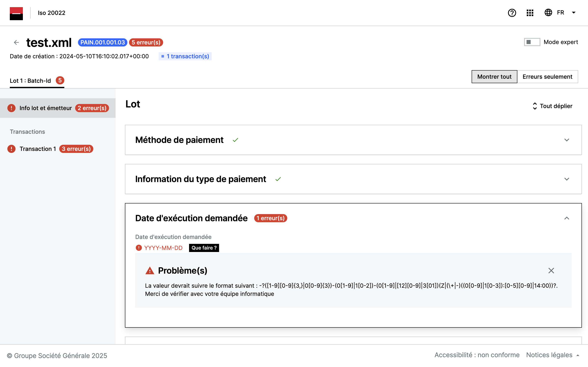This screenshot has height=367, width=588.
Task: Enable the Mode expert toggle
Action: click(x=532, y=42)
